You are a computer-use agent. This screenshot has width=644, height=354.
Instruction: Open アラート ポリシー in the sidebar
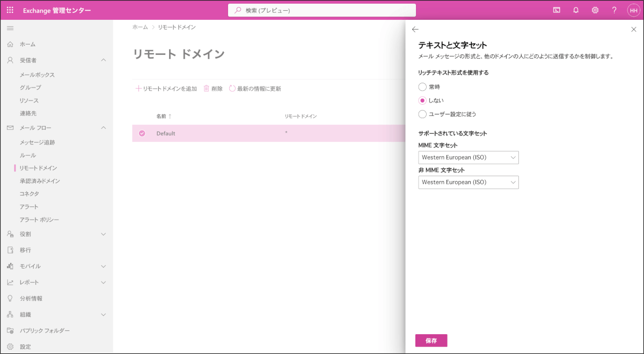pos(39,220)
